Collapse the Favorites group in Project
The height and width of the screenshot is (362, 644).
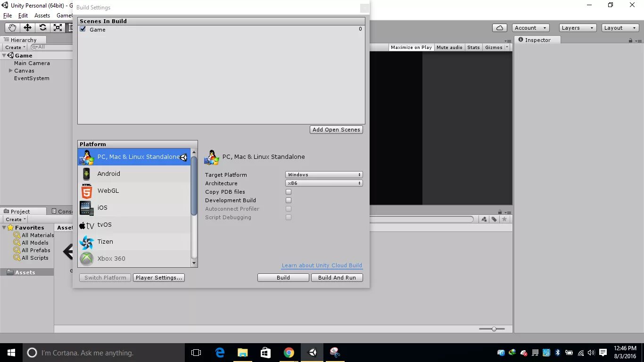tap(4, 228)
